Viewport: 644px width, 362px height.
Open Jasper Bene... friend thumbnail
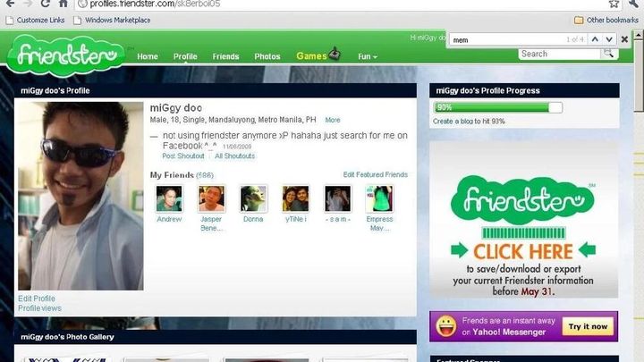tap(211, 198)
